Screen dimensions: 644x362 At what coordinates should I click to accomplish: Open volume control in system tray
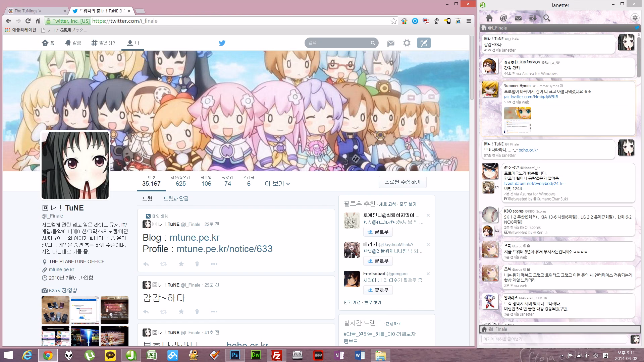tap(586, 356)
